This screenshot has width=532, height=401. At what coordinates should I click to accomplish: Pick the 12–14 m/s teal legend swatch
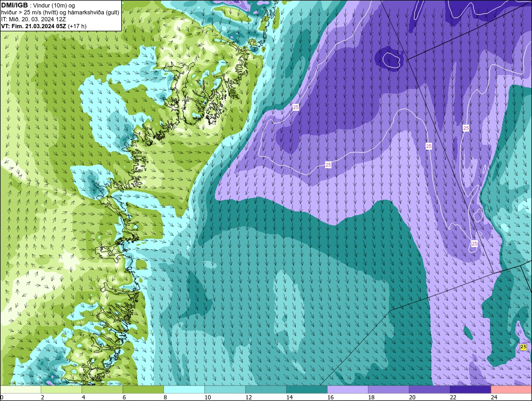pos(265,389)
